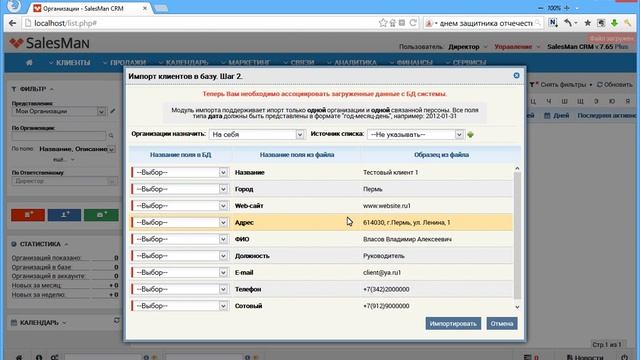
Task: Go back with the browser back arrow
Action: click(12, 23)
